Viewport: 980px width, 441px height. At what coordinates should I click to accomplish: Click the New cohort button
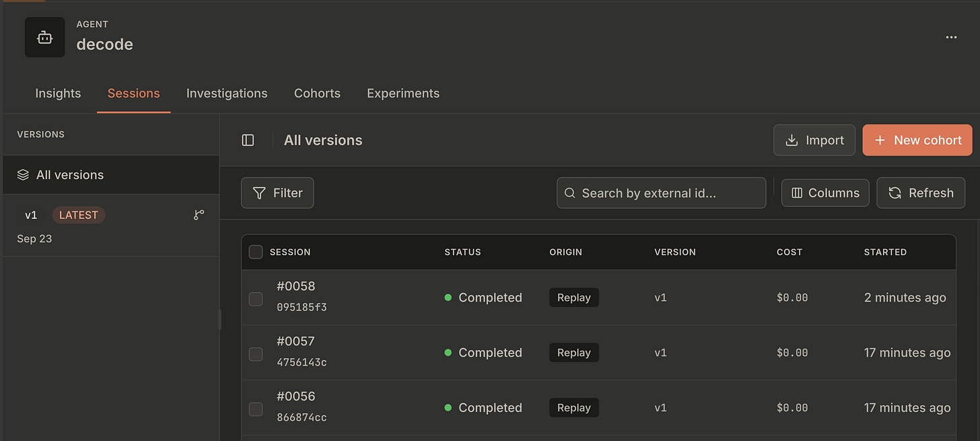(x=917, y=140)
